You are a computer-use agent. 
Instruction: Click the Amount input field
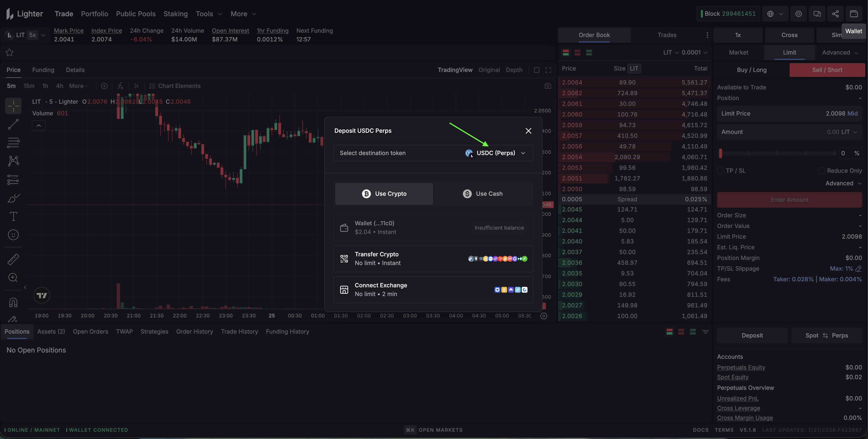tap(789, 132)
